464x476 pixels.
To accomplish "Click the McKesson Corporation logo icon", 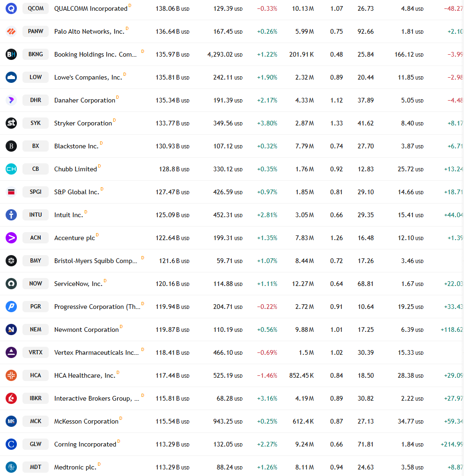I will [11, 421].
